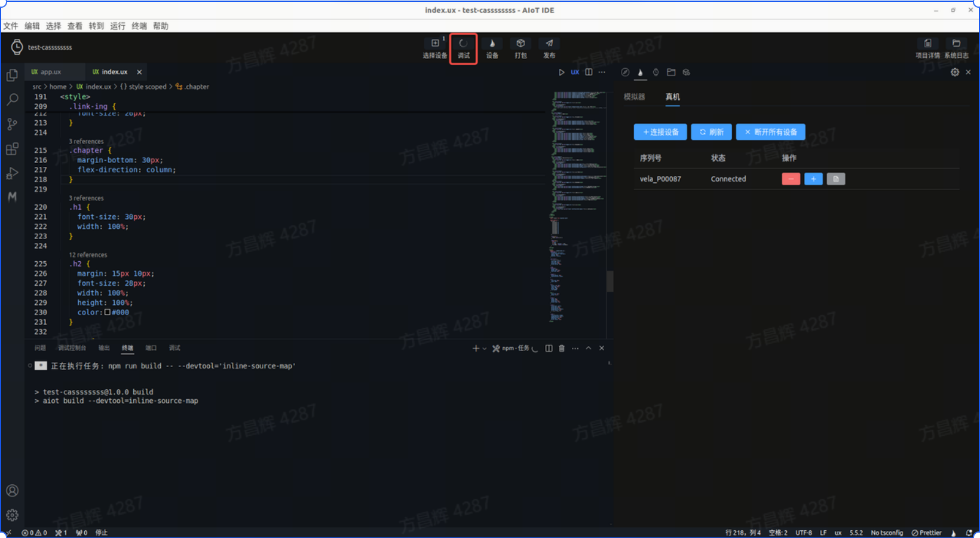Toggle split editor layout icon
This screenshot has width=980, height=538.
[589, 72]
